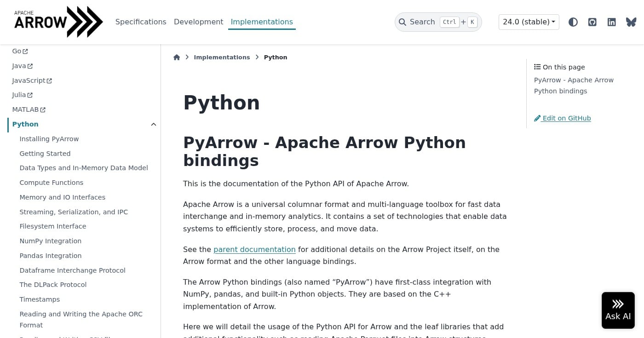644x338 pixels.
Task: Open Compute Functions page
Action: (52, 183)
